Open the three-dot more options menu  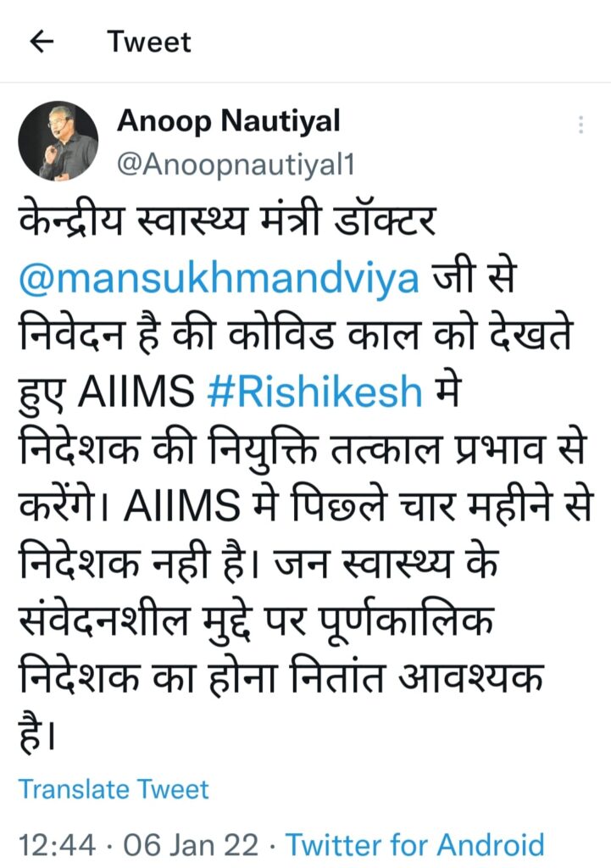[580, 125]
